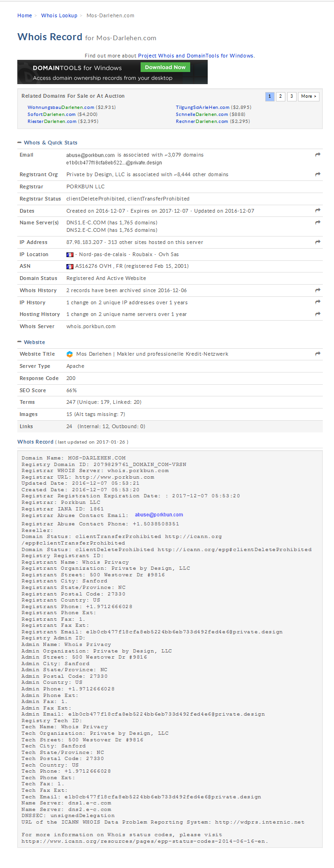Viewport: 334px width, 868px height.
Task: Open RechnerDarlehen.com related domain
Action: point(202,121)
